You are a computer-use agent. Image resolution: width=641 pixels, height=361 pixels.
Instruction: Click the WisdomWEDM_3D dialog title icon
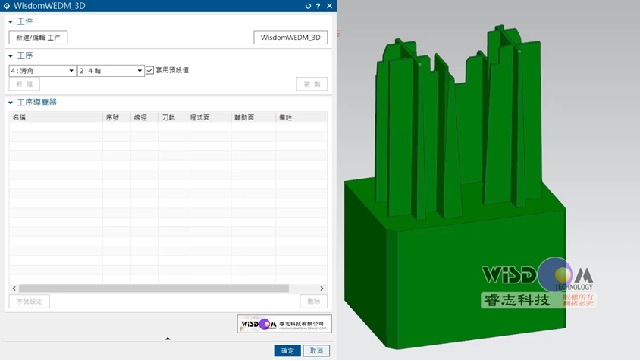coord(7,6)
